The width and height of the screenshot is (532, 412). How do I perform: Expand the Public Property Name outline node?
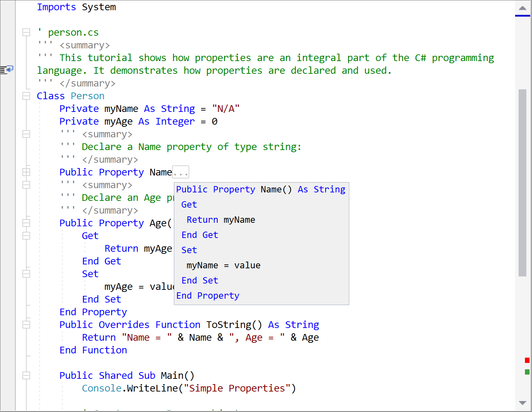point(26,172)
